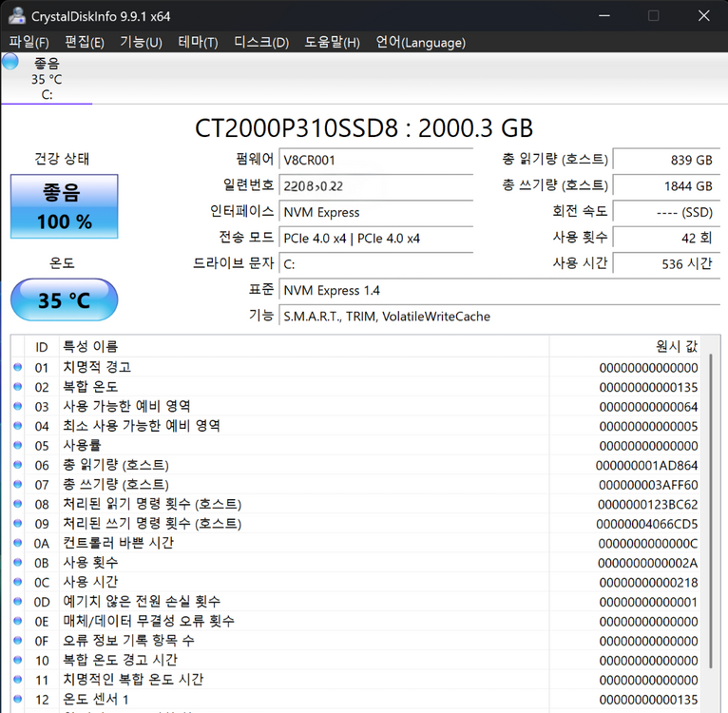This screenshot has height=713, width=728.
Task: Click status orb for attribute 02 복합 온도
Action: 18,387
